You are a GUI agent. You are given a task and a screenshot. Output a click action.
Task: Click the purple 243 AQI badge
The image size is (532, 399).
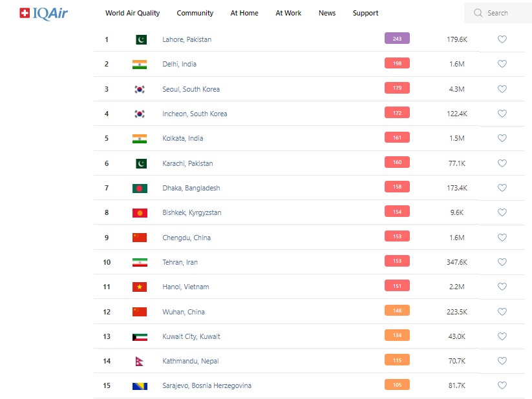coord(397,39)
